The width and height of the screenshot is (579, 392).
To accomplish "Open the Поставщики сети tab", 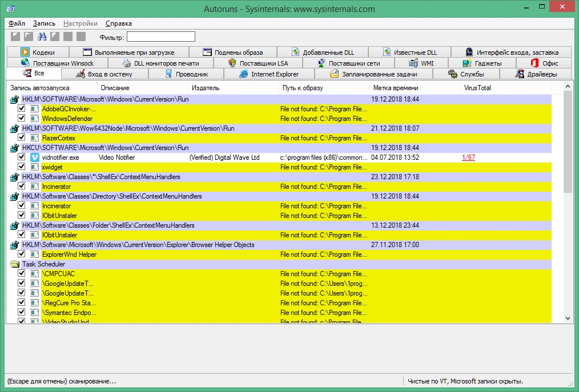I will [348, 63].
